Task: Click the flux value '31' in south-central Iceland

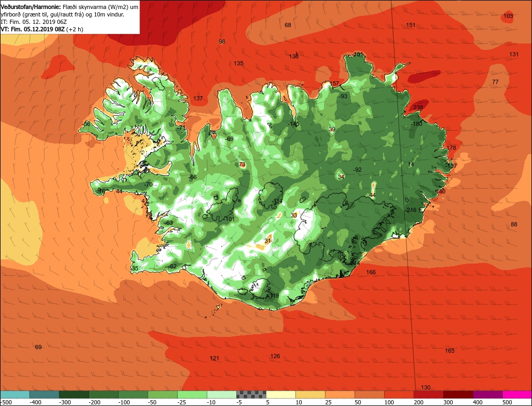Action: (x=268, y=241)
